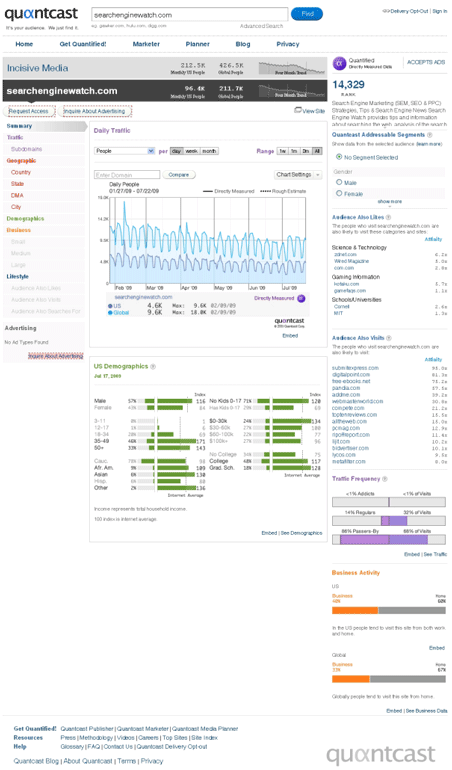Select Lifestyle in left sidebar

17,276
